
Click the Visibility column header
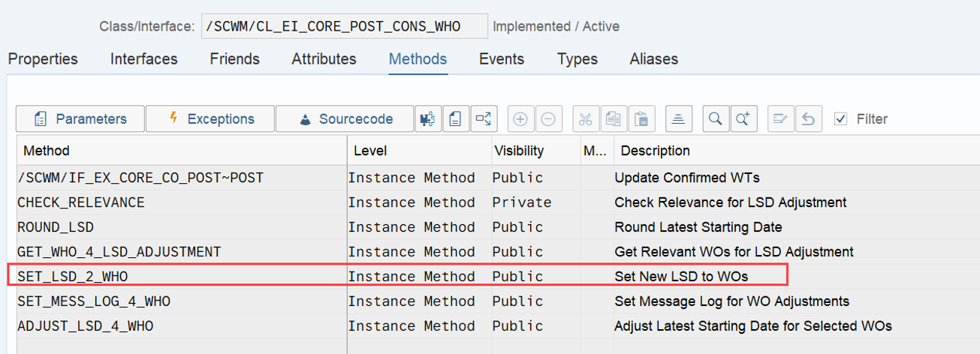(536, 151)
